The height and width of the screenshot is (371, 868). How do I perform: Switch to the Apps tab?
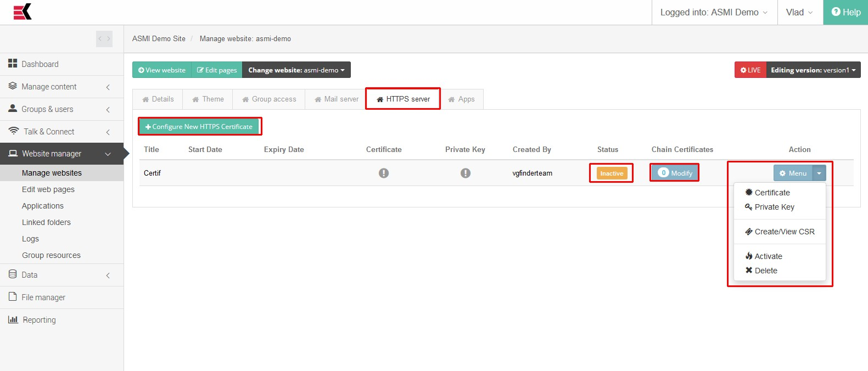[x=461, y=99]
